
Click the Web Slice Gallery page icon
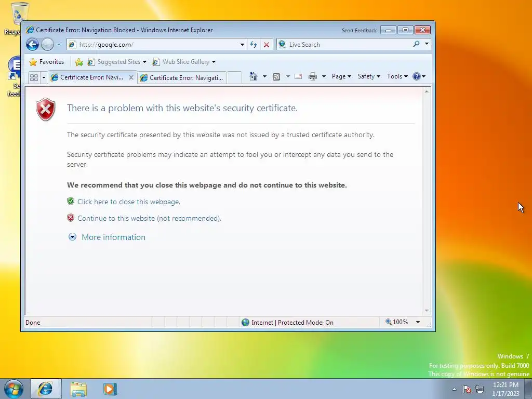tap(156, 62)
